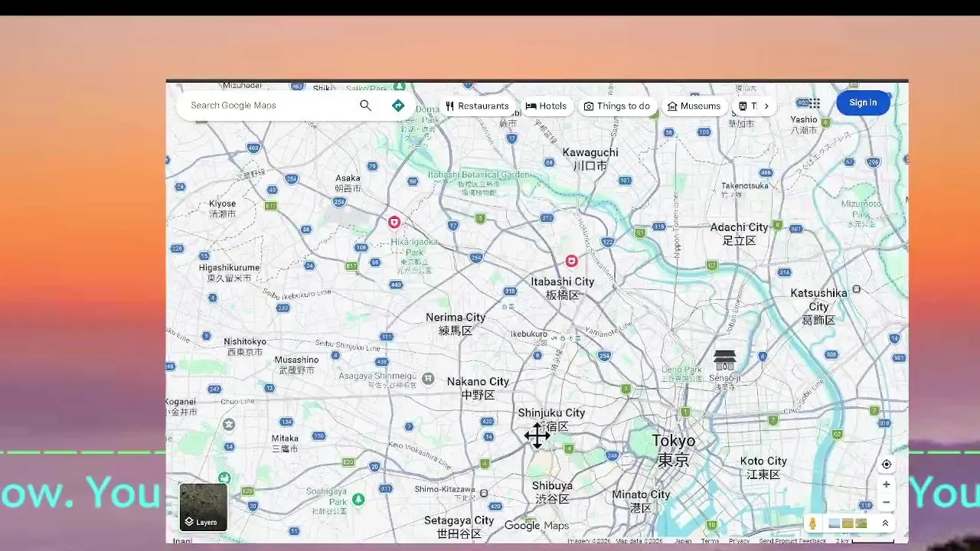Screen dimensions: 980x551
Task: Click the Asaka label
Action: 348,183
